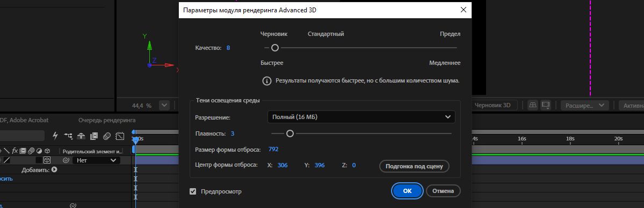Toggle the Shy layers hide icon
The width and height of the screenshot is (644, 208).
tap(81, 136)
